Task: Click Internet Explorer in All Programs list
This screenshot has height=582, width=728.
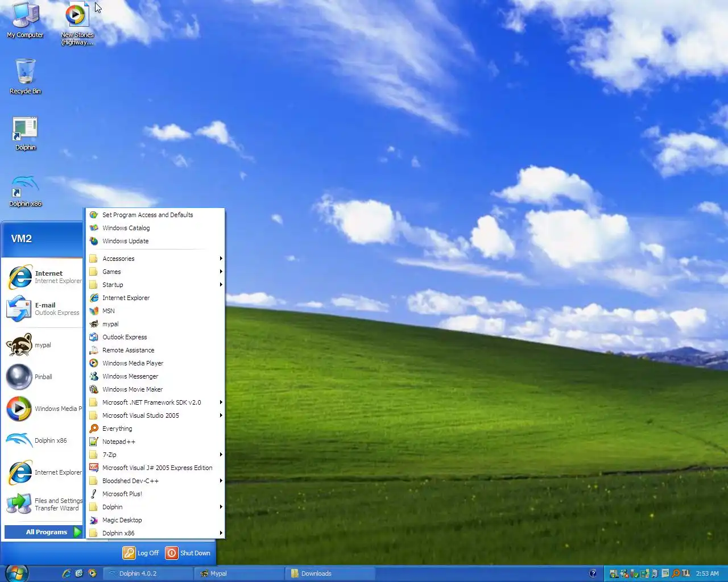Action: click(155, 298)
